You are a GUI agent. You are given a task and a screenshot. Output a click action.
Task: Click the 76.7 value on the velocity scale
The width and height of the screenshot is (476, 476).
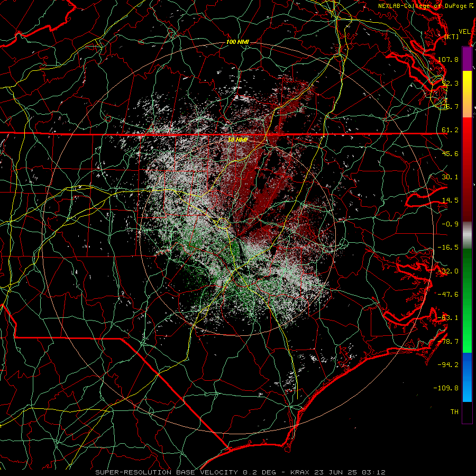tap(450, 106)
